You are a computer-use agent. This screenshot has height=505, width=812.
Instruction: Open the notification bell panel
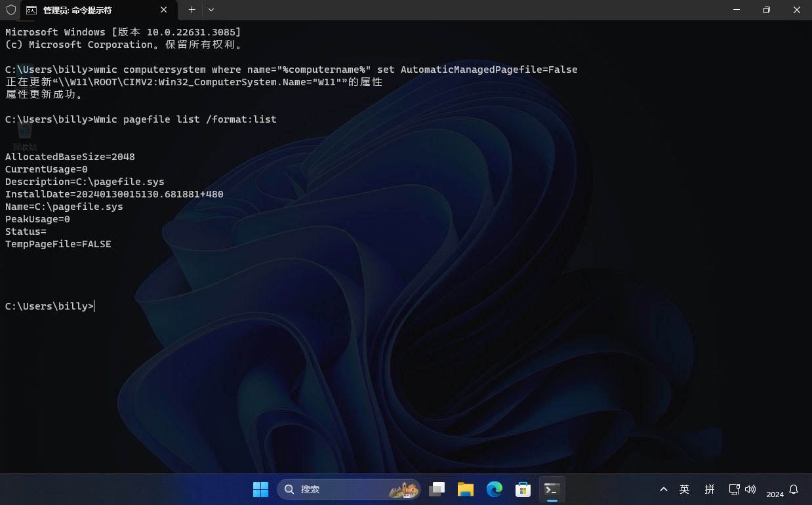[x=794, y=489]
